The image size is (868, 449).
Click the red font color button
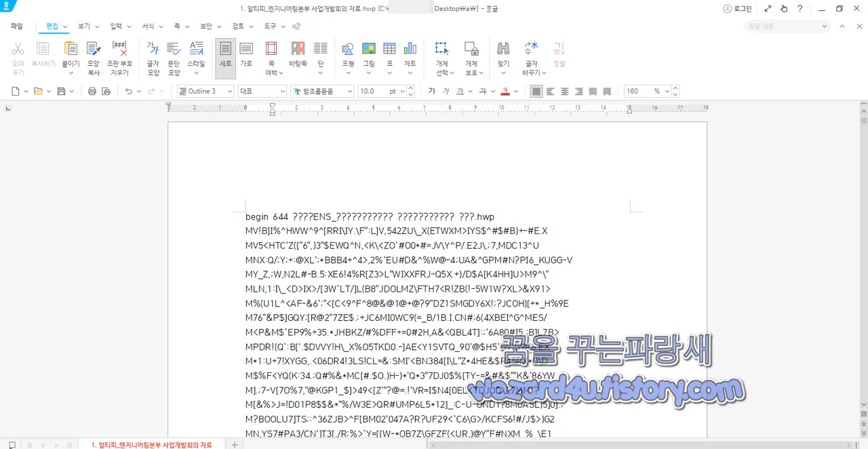coord(505,91)
